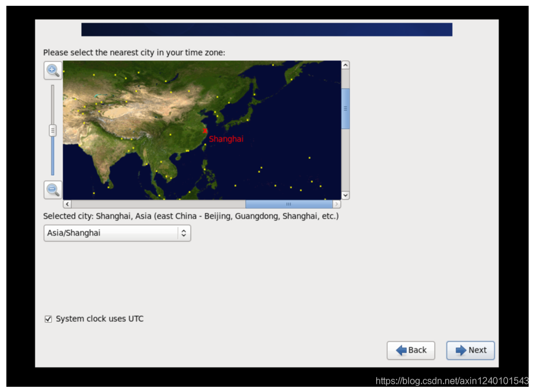Screen dimensions: 535x392
Task: Click the Selected city description text
Action: point(191,216)
